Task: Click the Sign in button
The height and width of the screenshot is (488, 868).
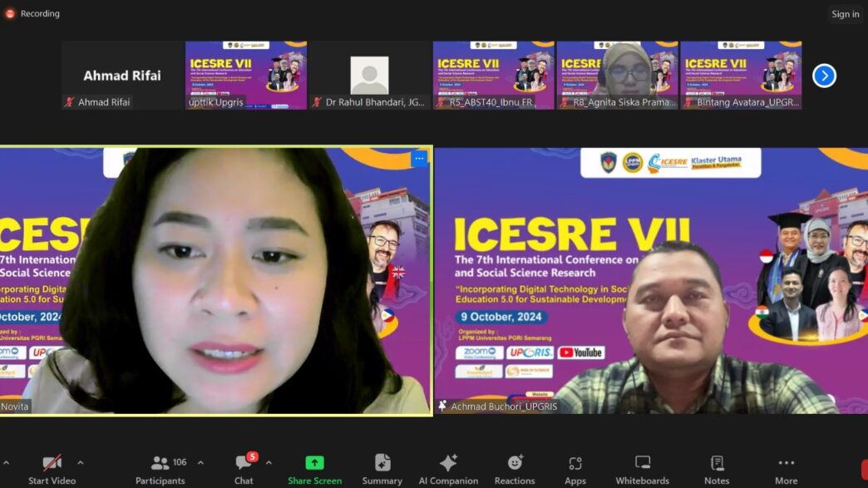Action: point(845,14)
